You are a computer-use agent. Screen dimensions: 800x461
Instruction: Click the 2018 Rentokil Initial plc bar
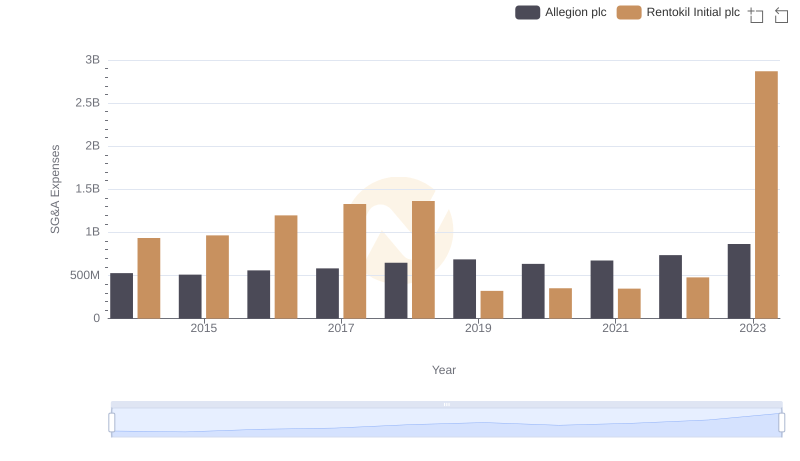[423, 260]
